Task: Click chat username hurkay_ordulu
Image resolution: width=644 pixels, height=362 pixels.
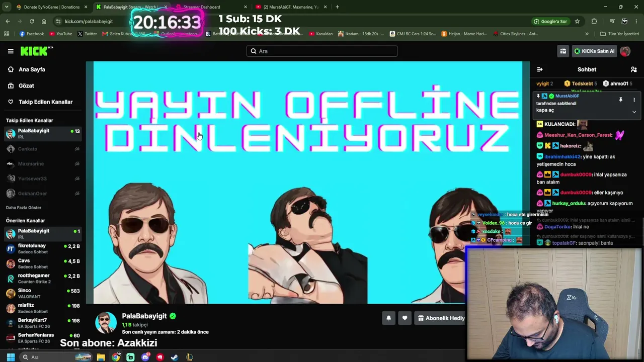Action: (569, 204)
